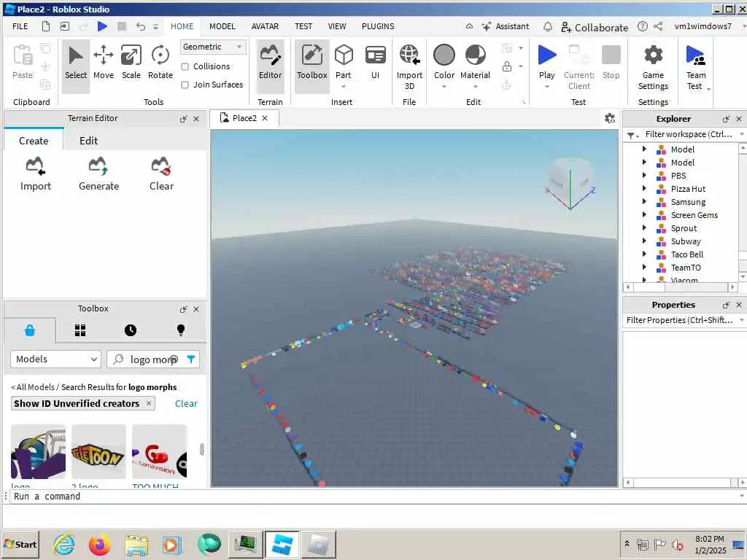Expand the PBS model
Image resolution: width=747 pixels, height=560 pixels.
click(644, 175)
